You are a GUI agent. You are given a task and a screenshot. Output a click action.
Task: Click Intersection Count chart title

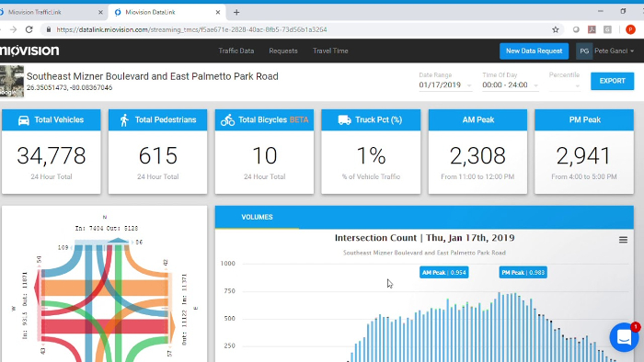(425, 238)
